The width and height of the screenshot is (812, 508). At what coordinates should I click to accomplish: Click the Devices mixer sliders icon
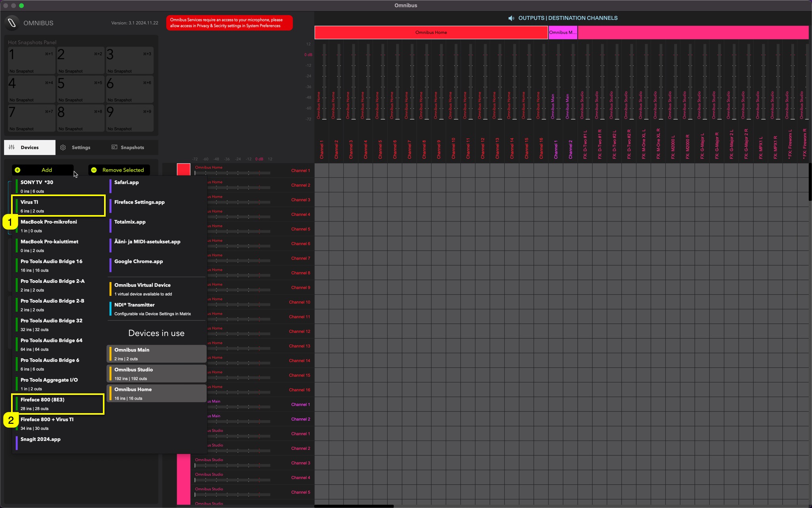click(12, 147)
